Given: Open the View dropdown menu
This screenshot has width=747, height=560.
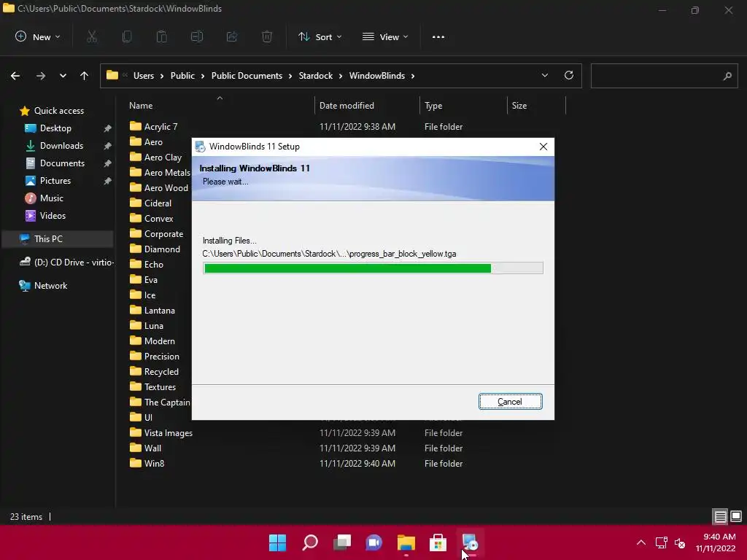Looking at the screenshot, I should coord(385,36).
